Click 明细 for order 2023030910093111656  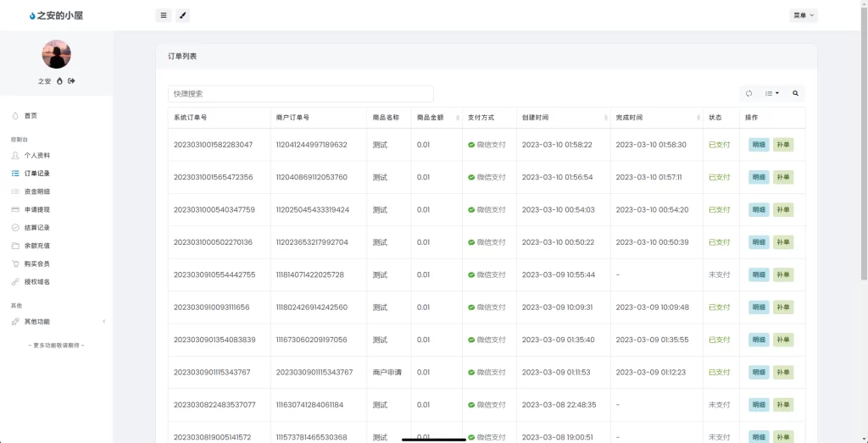point(759,307)
